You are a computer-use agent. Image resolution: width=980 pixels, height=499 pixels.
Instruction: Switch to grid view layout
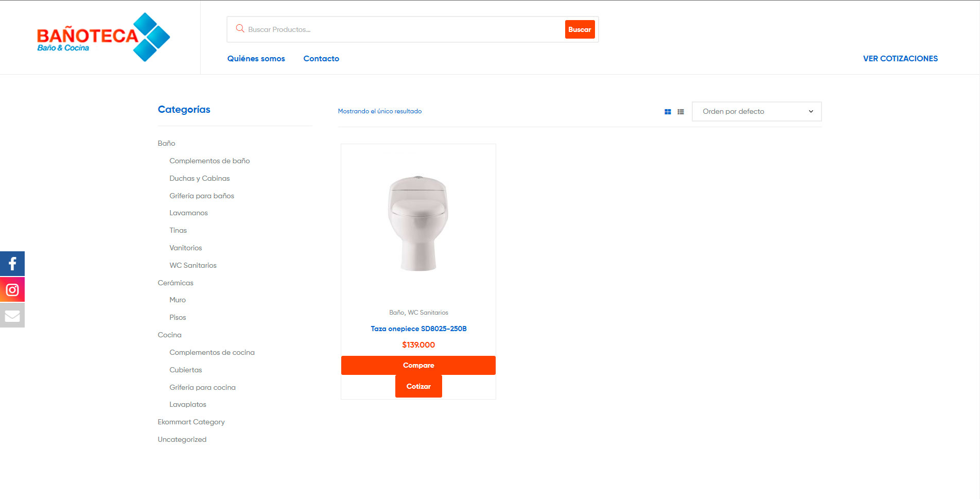pos(668,112)
